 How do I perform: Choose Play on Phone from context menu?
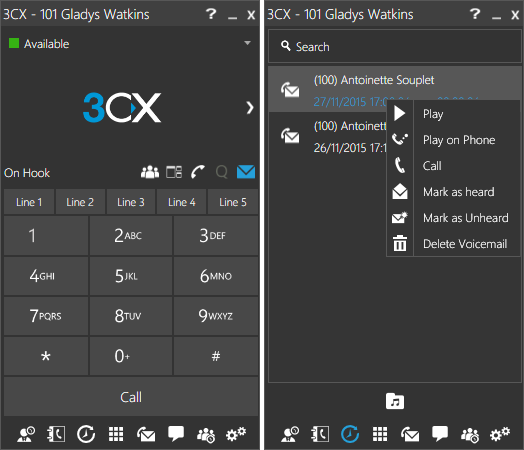pos(458,140)
